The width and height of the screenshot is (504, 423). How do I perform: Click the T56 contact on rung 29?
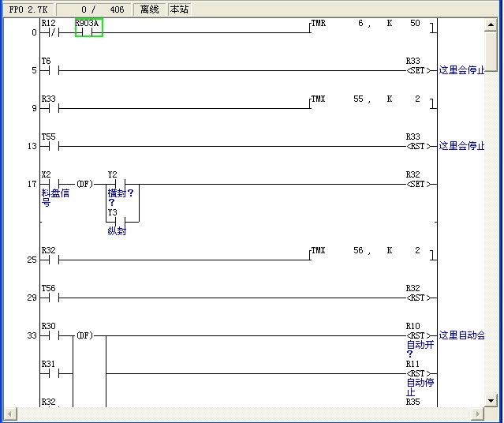point(50,298)
